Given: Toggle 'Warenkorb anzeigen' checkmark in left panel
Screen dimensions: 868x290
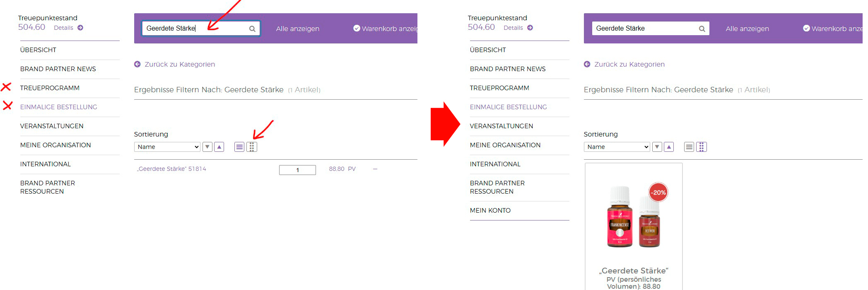Looking at the screenshot, I should [x=356, y=28].
